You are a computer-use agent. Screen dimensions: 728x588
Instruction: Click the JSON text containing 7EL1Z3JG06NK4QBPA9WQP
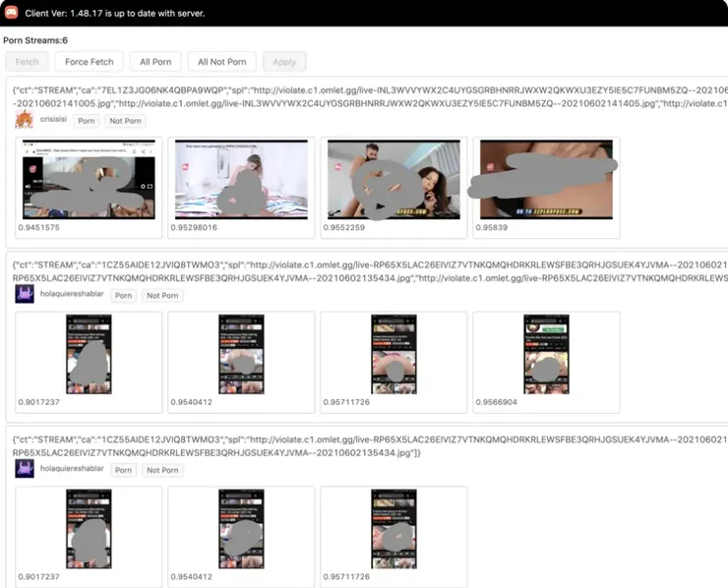pos(370,96)
